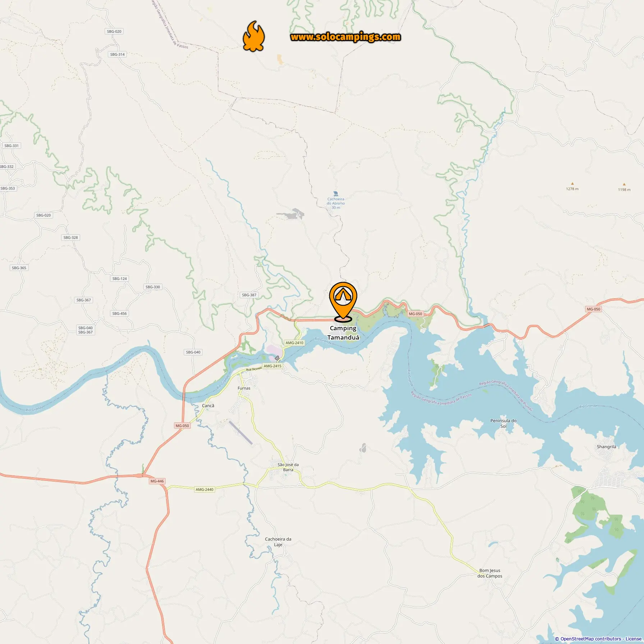The height and width of the screenshot is (644, 644).
Task: Click the Camping Tamanduá tent pin marker
Action: click(x=343, y=302)
